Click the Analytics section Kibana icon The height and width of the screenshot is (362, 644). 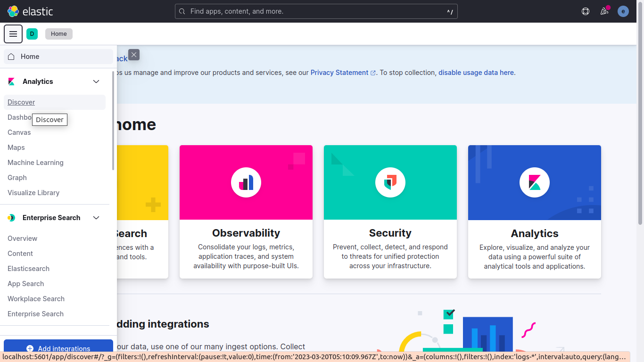(x=11, y=82)
